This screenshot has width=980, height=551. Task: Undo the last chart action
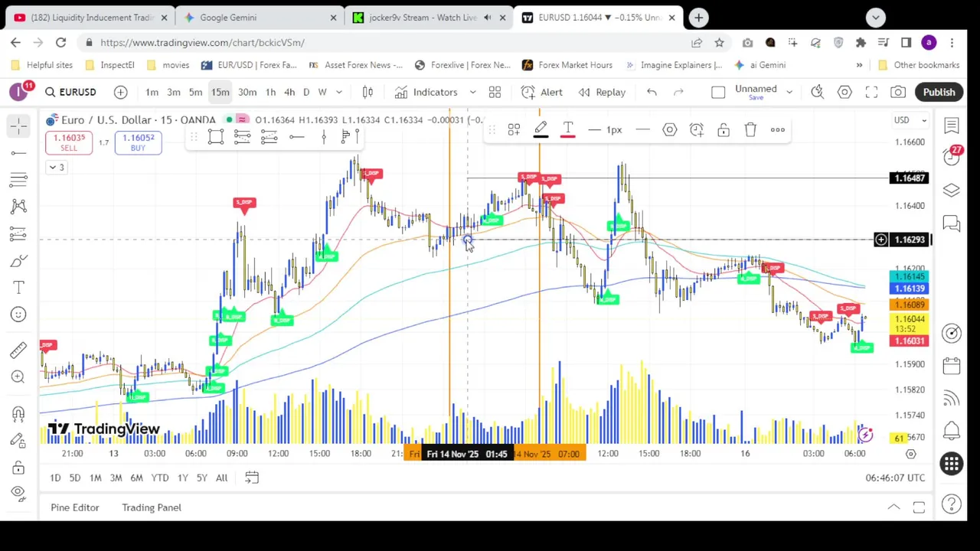(652, 92)
